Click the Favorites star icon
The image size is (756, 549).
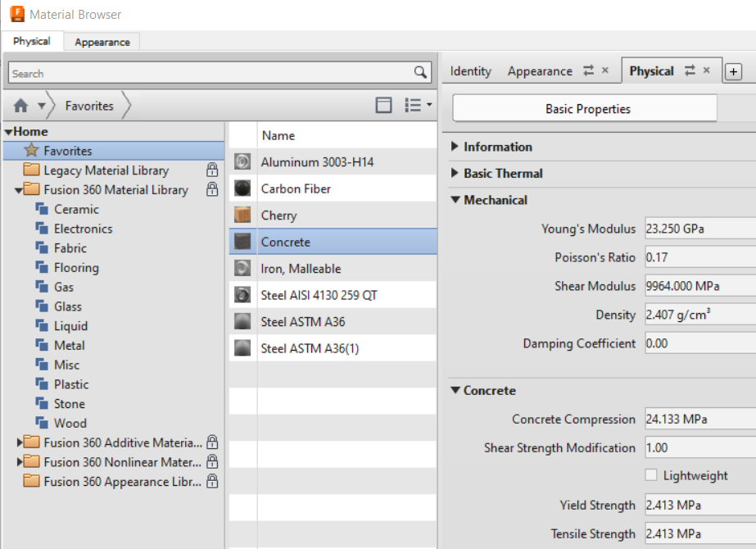[x=31, y=150]
